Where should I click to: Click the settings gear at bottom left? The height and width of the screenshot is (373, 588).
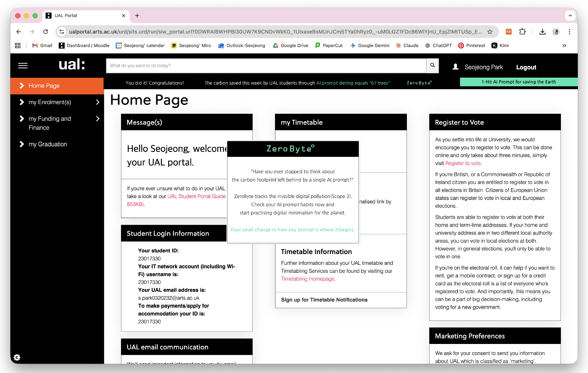[x=17, y=357]
